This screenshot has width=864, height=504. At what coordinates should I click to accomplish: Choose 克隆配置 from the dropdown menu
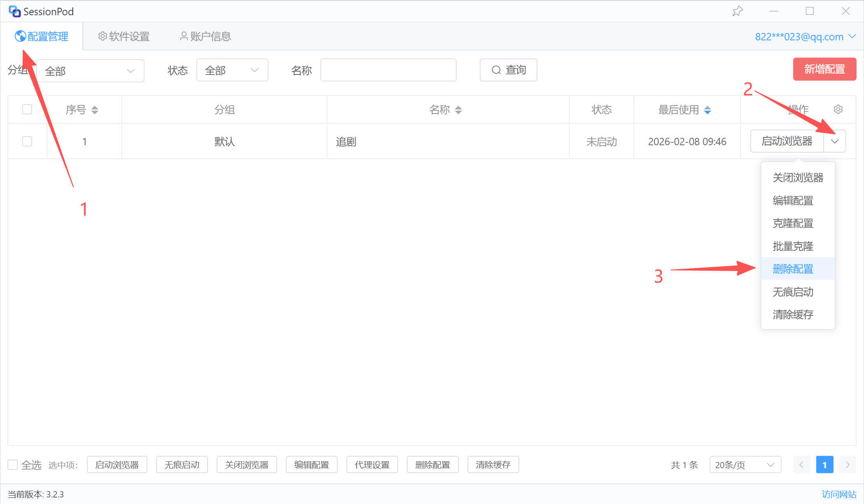point(793,223)
